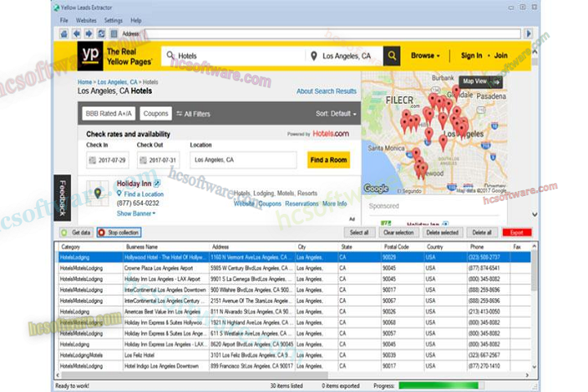Click the Join link

(x=501, y=56)
